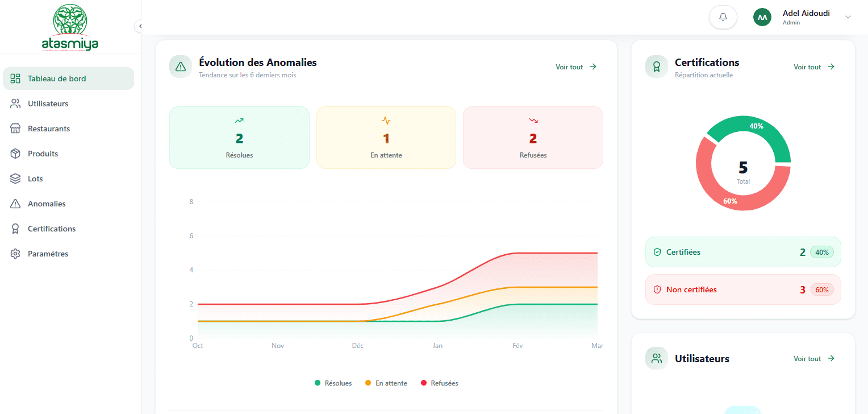
Task: Click the Produits box icon in sidebar
Action: [x=16, y=154]
